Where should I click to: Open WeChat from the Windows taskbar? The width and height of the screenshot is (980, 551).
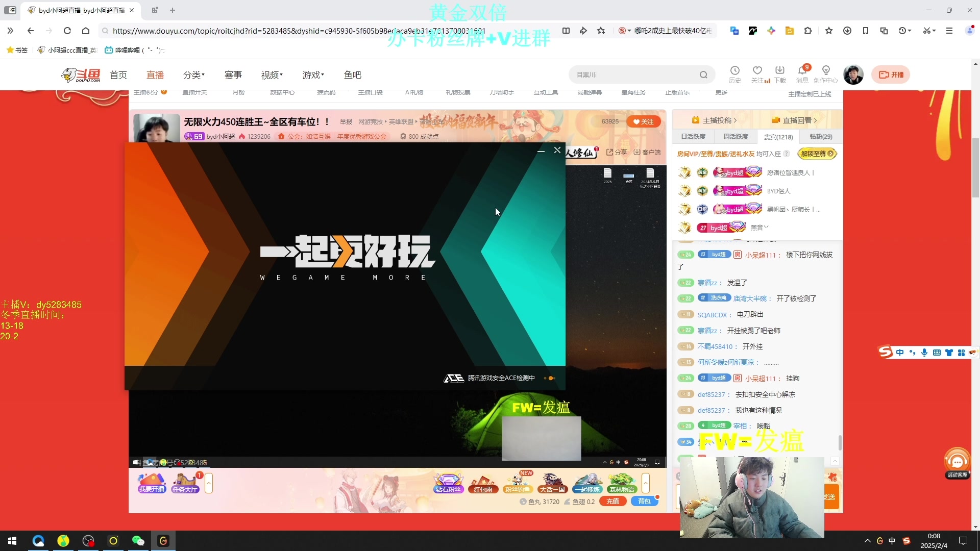coord(138,541)
